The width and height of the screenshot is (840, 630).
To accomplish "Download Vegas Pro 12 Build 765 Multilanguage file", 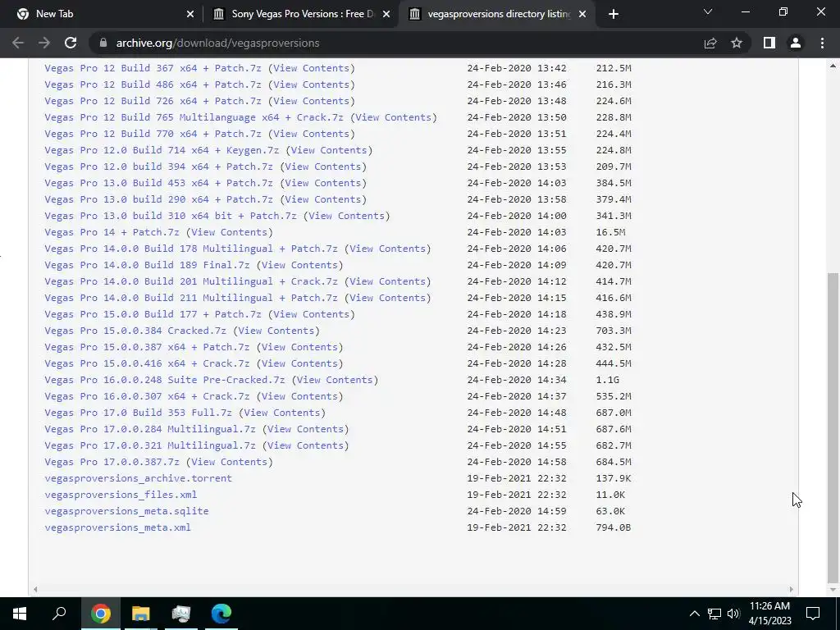I will click(x=194, y=117).
